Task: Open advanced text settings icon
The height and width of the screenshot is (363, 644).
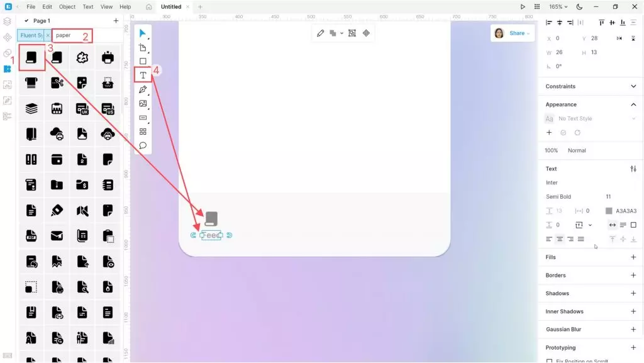Action: coord(633,169)
